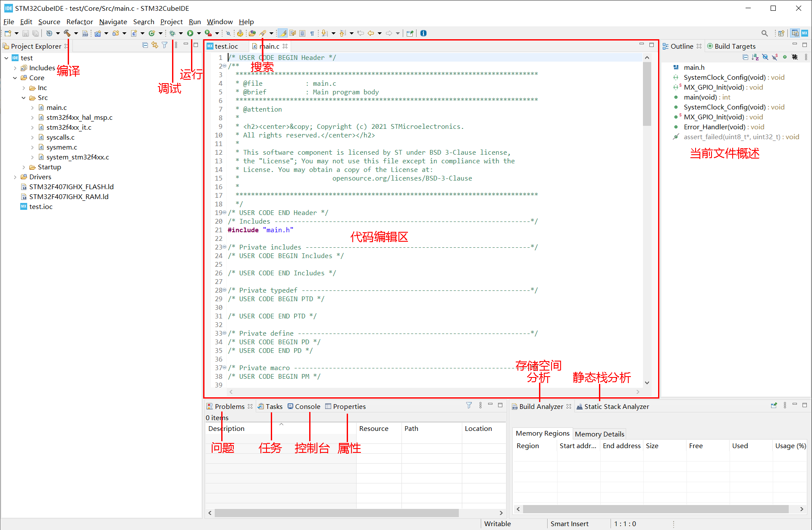812x530 pixels.
Task: Click the Description column header
Action: click(281, 428)
